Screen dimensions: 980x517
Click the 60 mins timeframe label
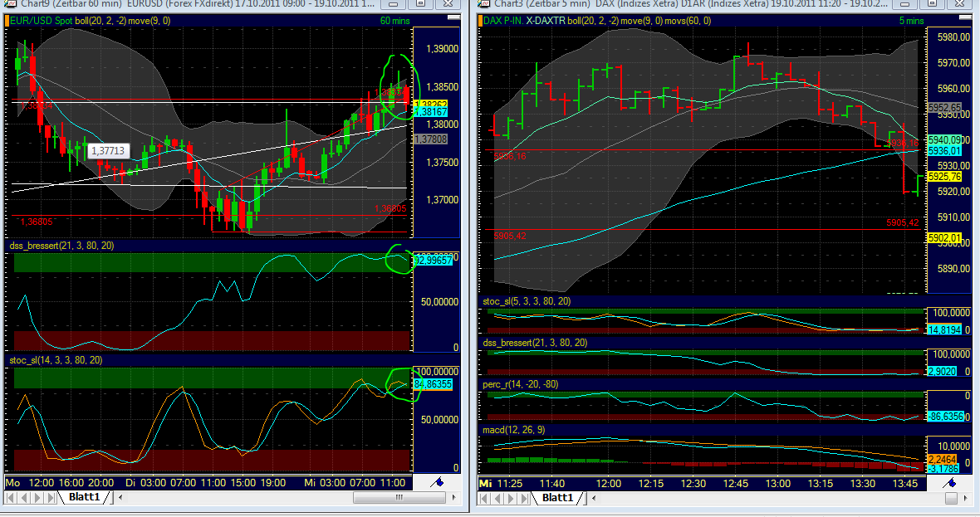point(395,18)
